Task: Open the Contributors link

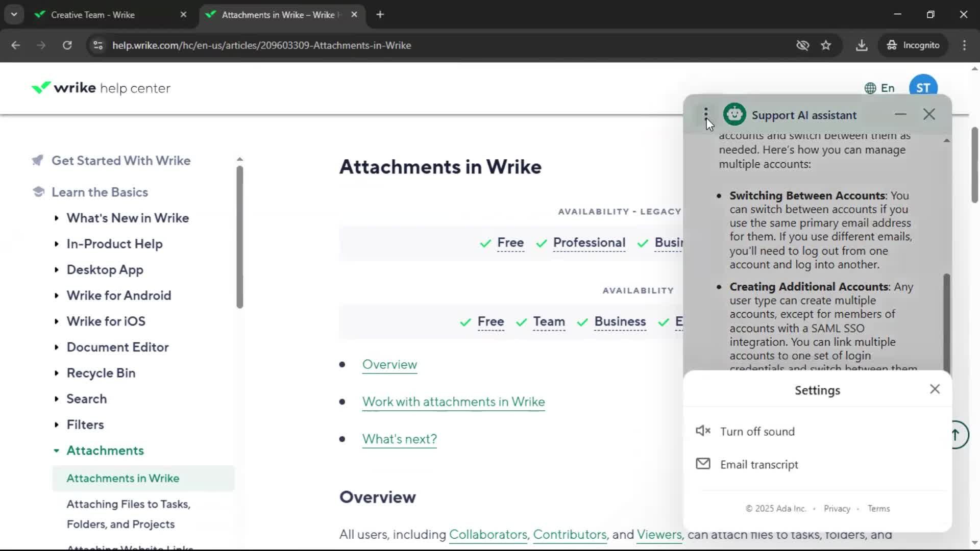Action: (570, 535)
